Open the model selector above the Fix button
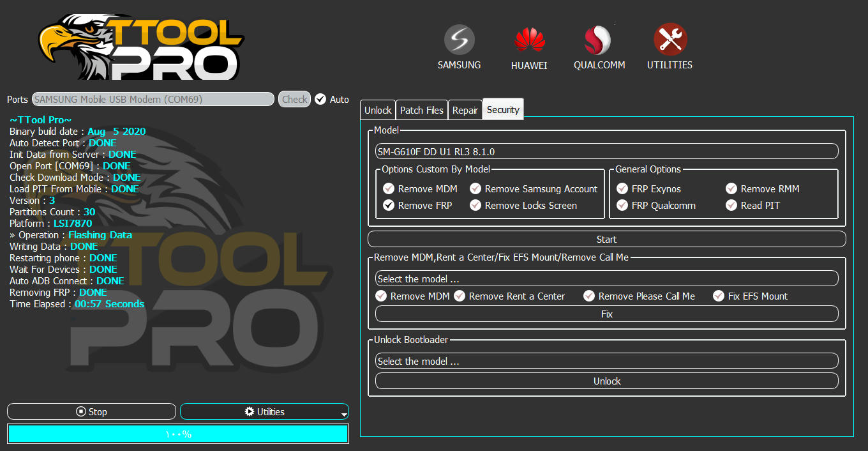 [x=606, y=279]
